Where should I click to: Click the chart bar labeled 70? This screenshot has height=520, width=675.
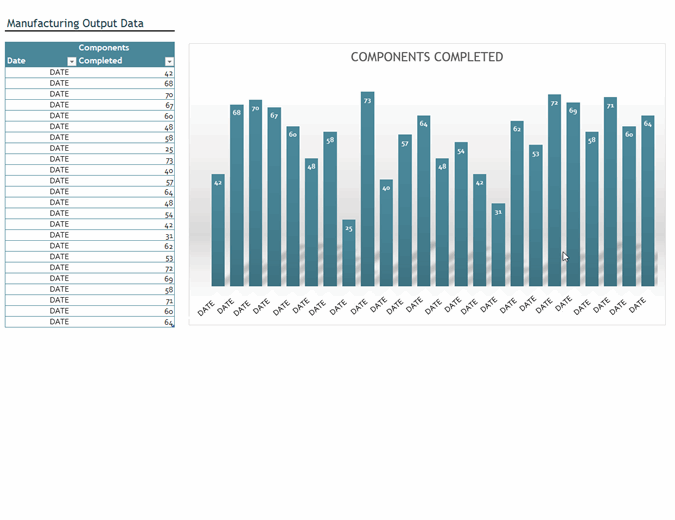pyautogui.click(x=255, y=193)
